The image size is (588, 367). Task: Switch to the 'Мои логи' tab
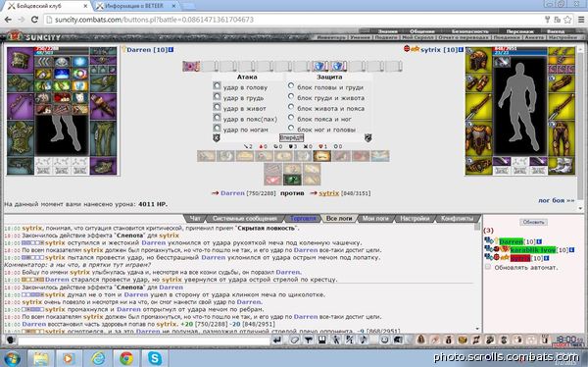pos(375,218)
